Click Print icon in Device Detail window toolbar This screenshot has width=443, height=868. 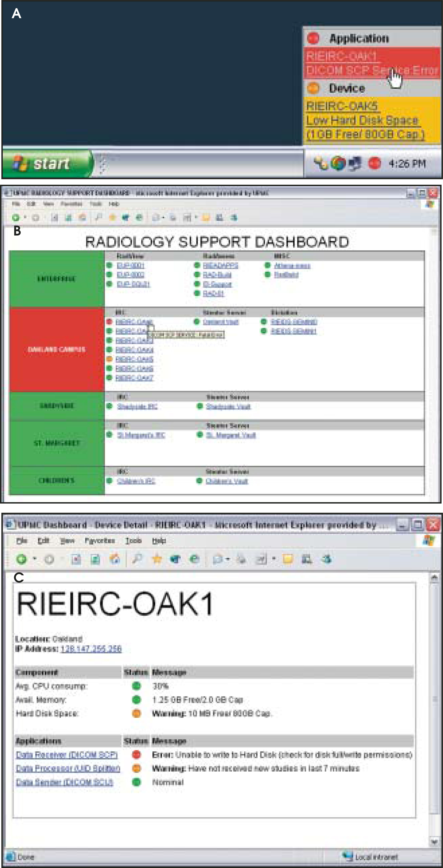click(x=241, y=559)
